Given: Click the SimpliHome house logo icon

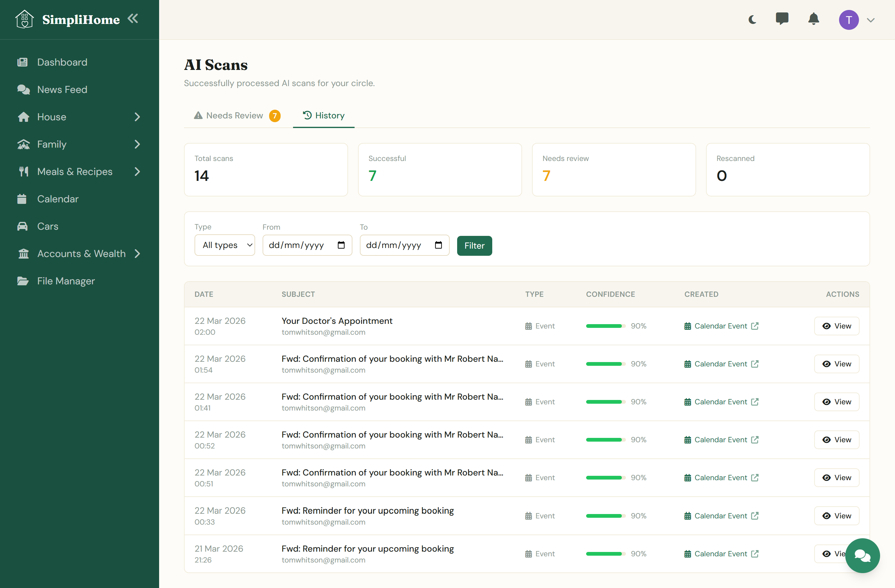Looking at the screenshot, I should pos(25,19).
